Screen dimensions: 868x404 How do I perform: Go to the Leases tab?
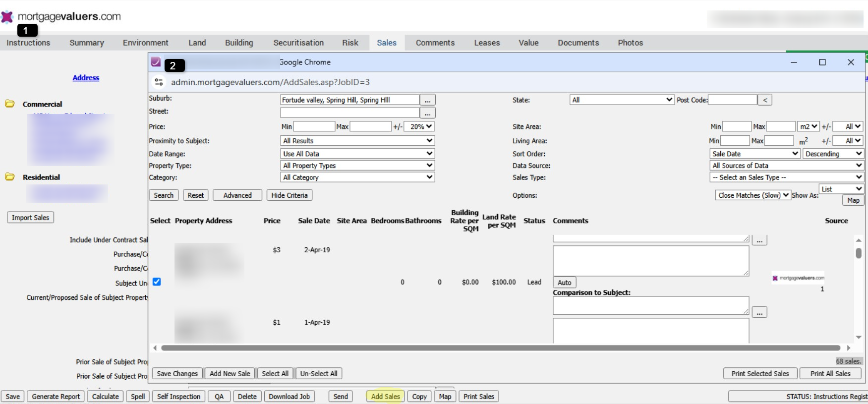pos(487,43)
